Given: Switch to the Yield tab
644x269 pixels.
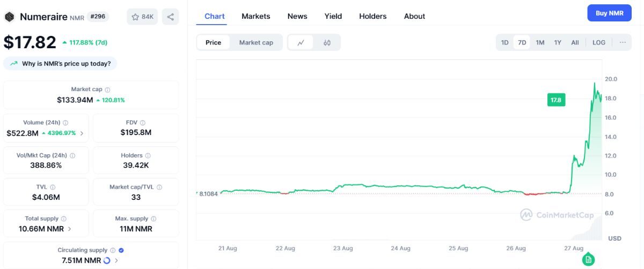Looking at the screenshot, I should pyautogui.click(x=333, y=16).
